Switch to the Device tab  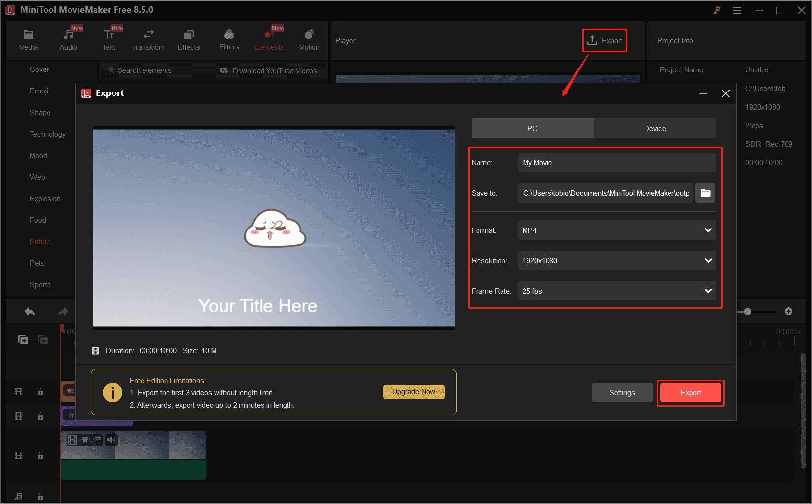[655, 128]
